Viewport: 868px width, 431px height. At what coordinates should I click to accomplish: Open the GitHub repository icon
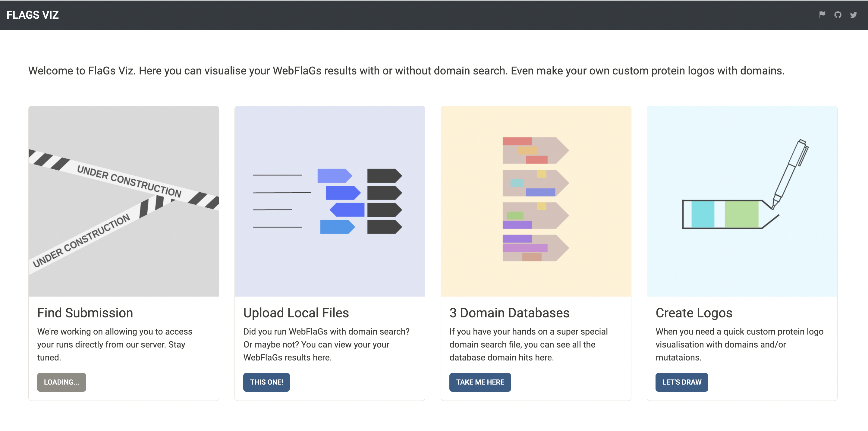pyautogui.click(x=838, y=15)
